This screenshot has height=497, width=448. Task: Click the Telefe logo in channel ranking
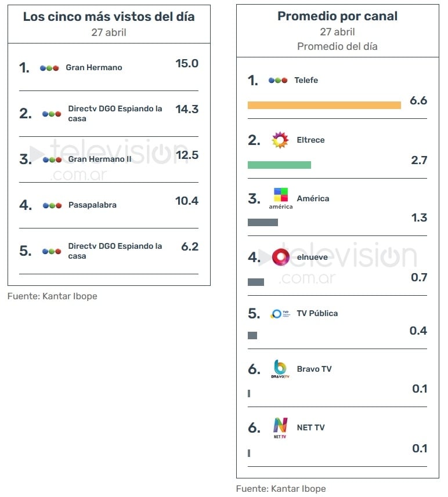(277, 80)
